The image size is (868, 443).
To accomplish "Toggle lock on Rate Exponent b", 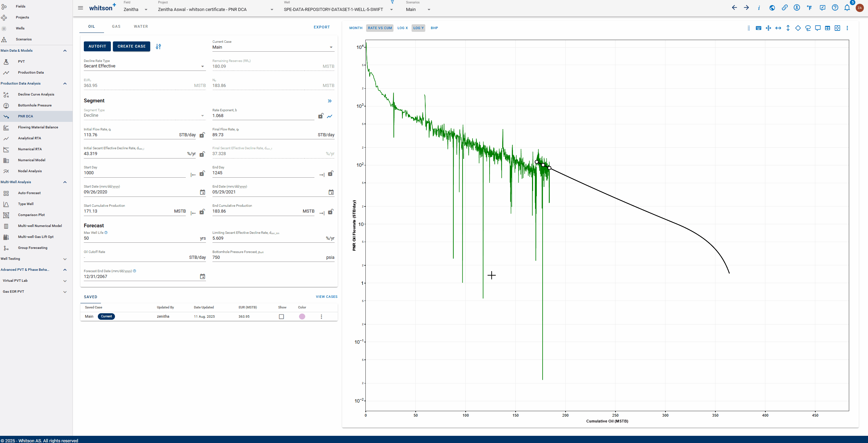I will coord(321,116).
